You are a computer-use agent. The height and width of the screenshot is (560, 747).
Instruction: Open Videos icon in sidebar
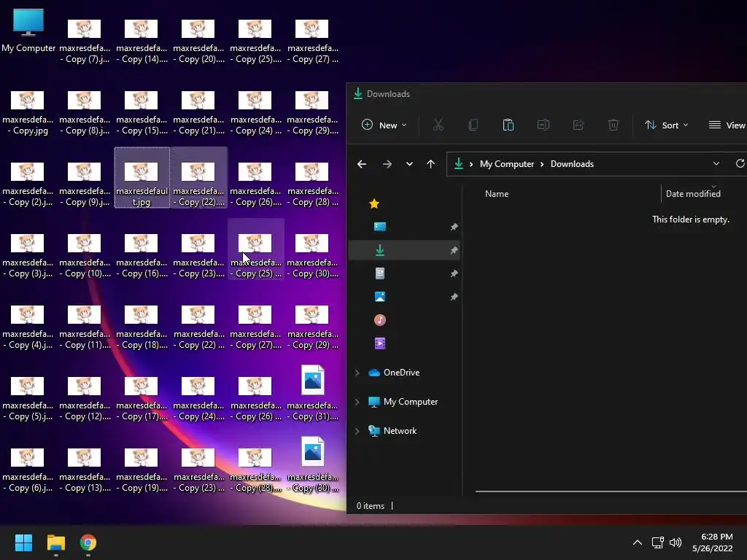click(x=379, y=343)
